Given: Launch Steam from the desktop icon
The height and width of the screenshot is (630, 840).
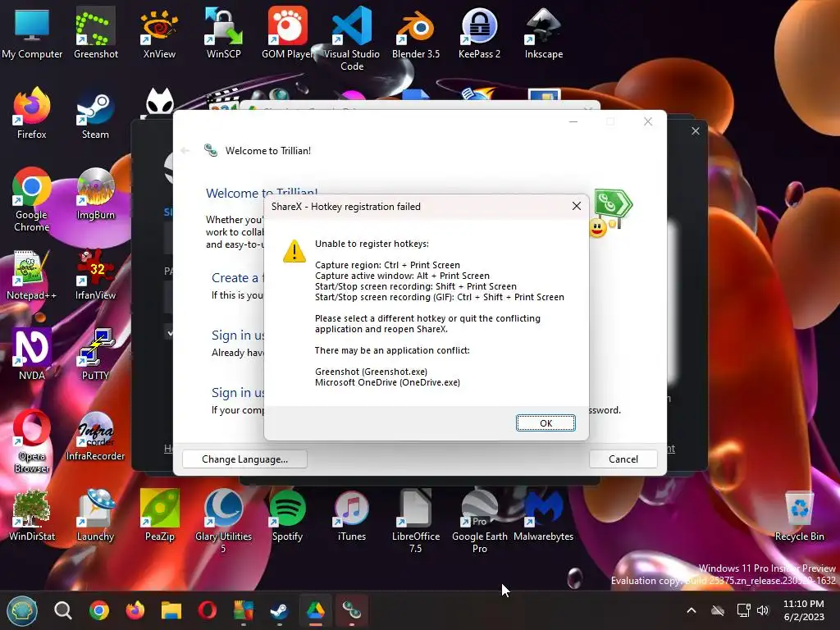Looking at the screenshot, I should pos(95,113).
